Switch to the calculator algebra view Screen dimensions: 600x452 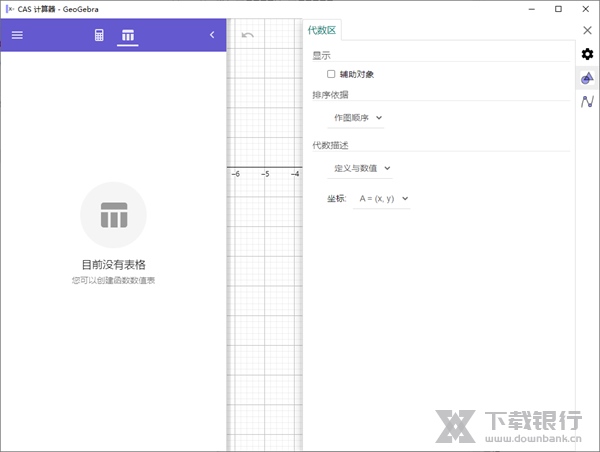[99, 35]
